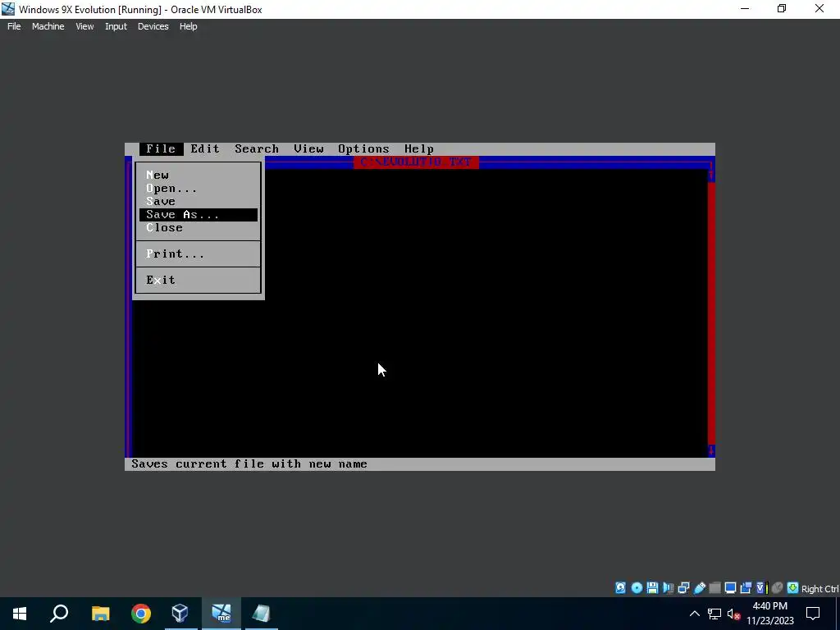Switch to the running Windows Me VM taskbar icon
The width and height of the screenshot is (840, 630).
[x=221, y=614]
